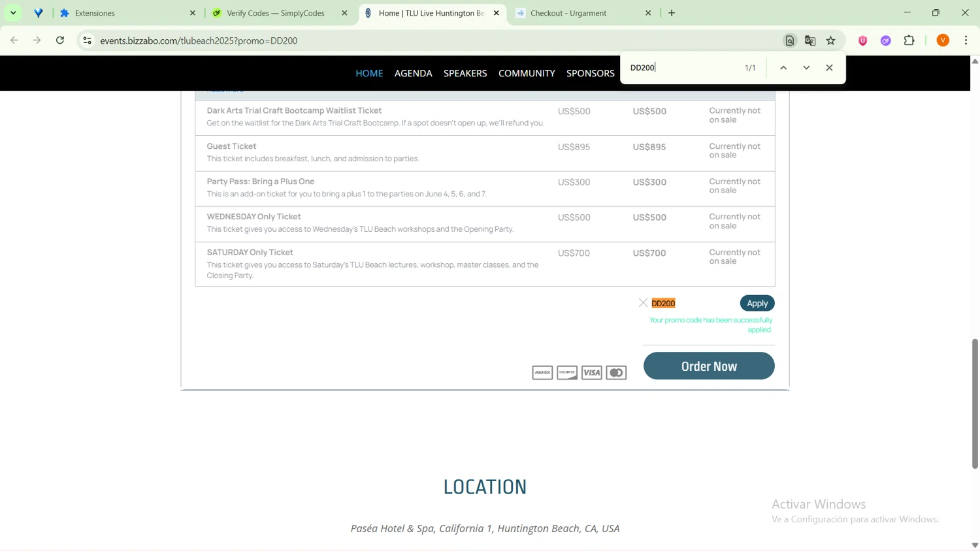Open a new browser tab

click(672, 12)
